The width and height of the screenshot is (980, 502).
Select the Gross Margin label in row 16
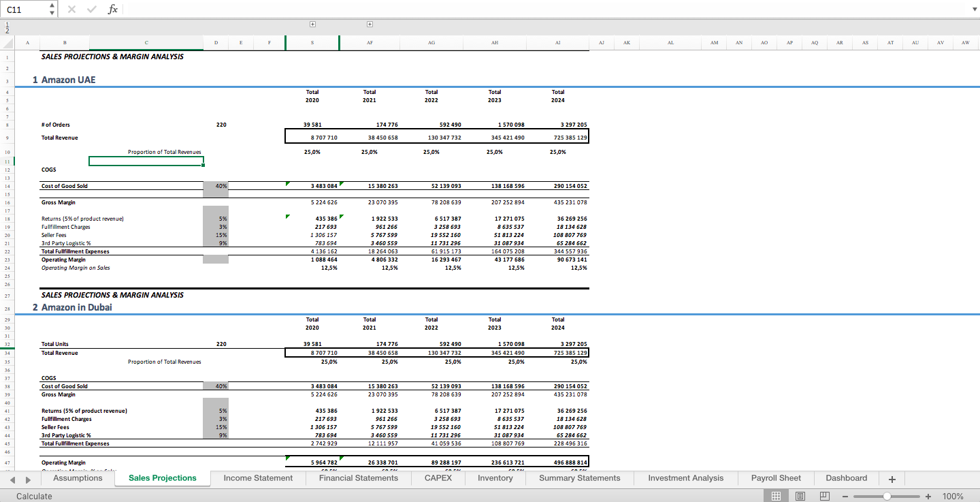59,202
